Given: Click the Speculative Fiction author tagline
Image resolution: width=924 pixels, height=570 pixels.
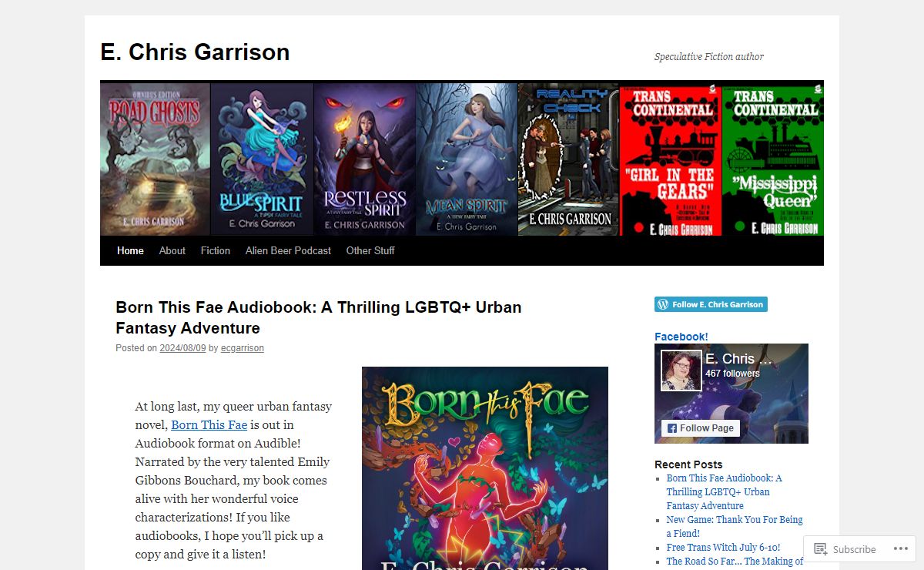Looking at the screenshot, I should (x=709, y=56).
